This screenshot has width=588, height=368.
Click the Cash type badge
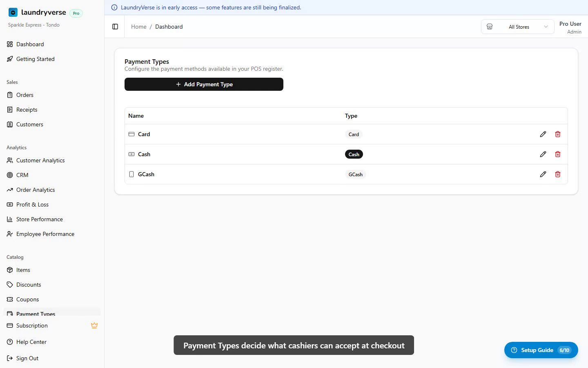(x=354, y=154)
